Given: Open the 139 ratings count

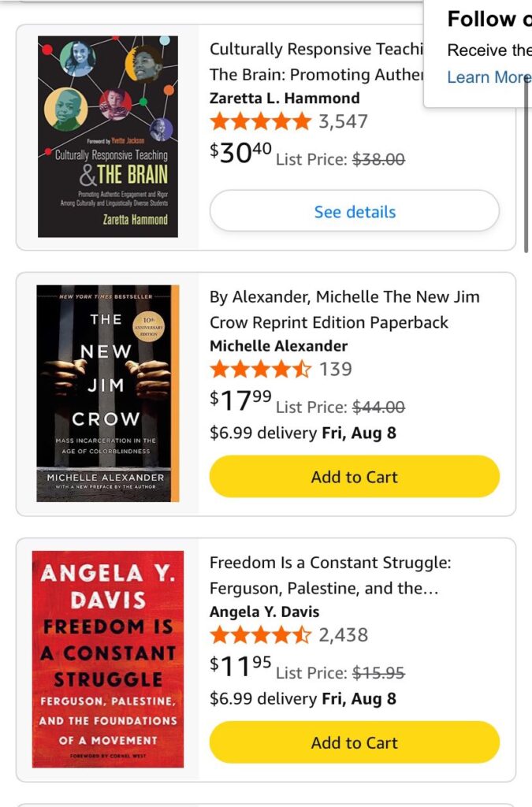Looking at the screenshot, I should pos(336,369).
